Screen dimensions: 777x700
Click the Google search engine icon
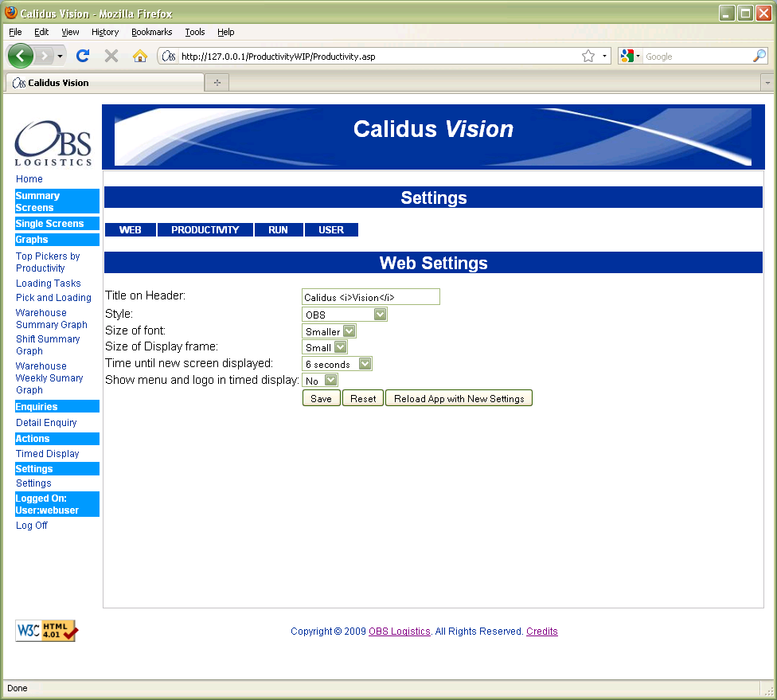click(627, 56)
